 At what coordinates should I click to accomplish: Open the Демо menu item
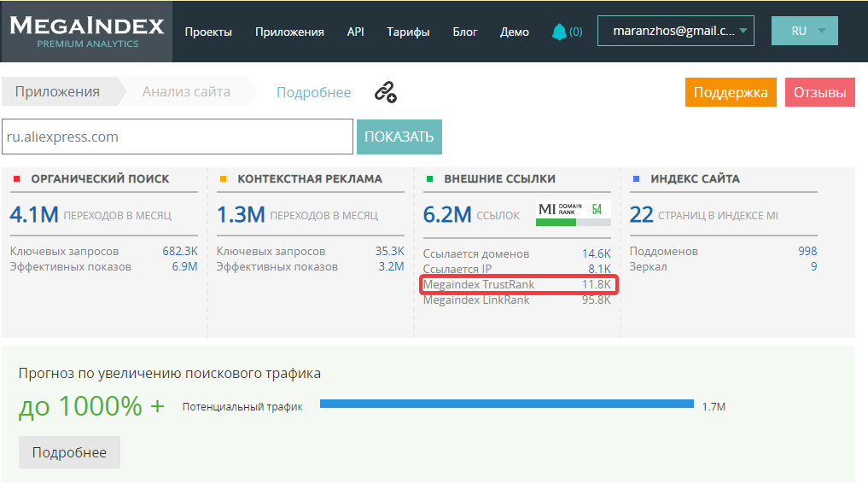coord(515,32)
